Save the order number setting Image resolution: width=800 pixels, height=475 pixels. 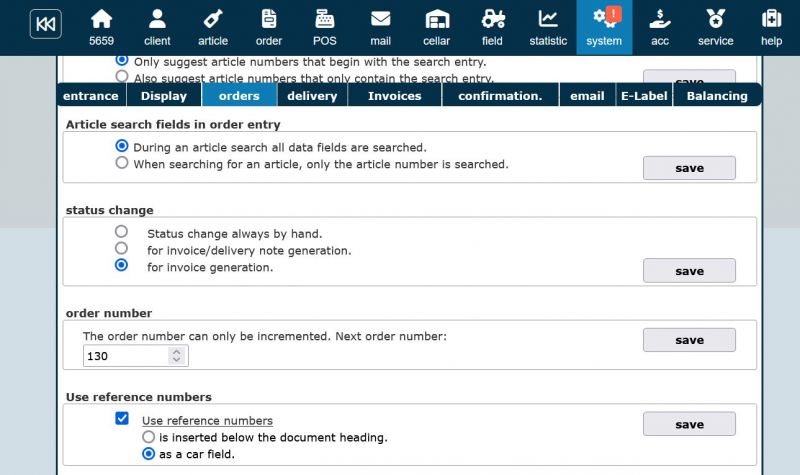click(689, 340)
